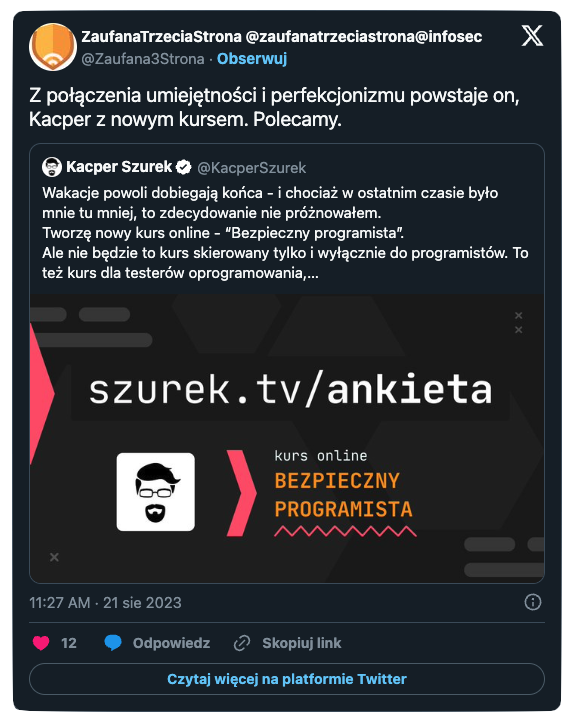Screen dimensions: 575x724
Task: Like the tweet with the heart icon
Action: click(41, 643)
